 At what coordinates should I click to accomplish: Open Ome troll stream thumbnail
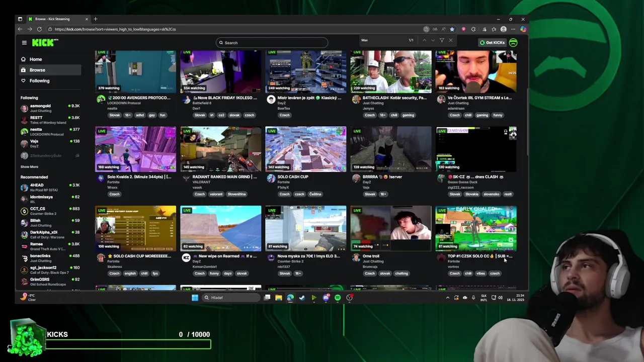coord(390,228)
